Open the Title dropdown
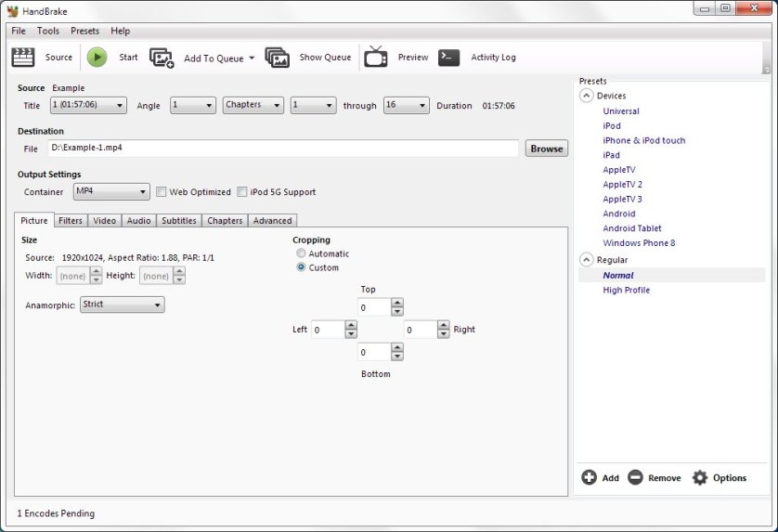Image resolution: width=778 pixels, height=532 pixels. coord(88,105)
